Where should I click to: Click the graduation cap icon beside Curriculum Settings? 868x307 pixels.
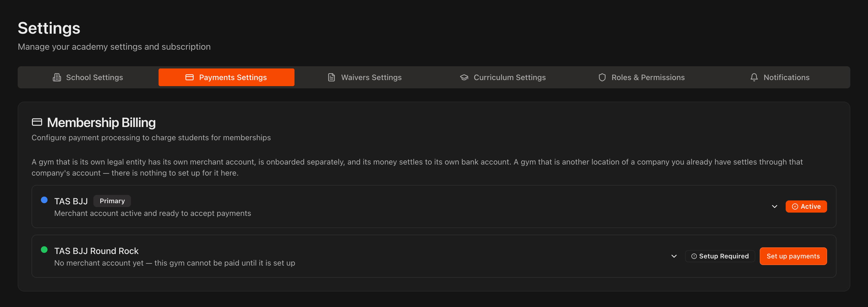pyautogui.click(x=464, y=77)
